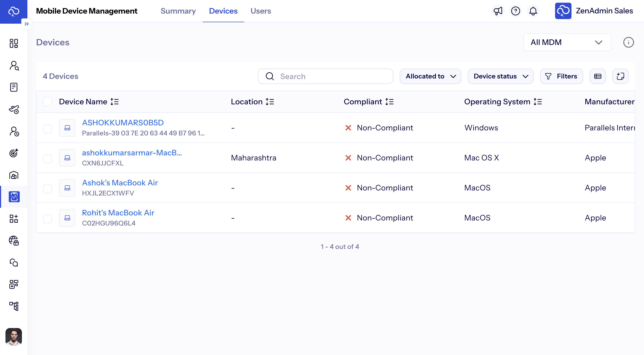644x355 pixels.
Task: Click the info icon beside All MDM
Action: pyautogui.click(x=629, y=42)
